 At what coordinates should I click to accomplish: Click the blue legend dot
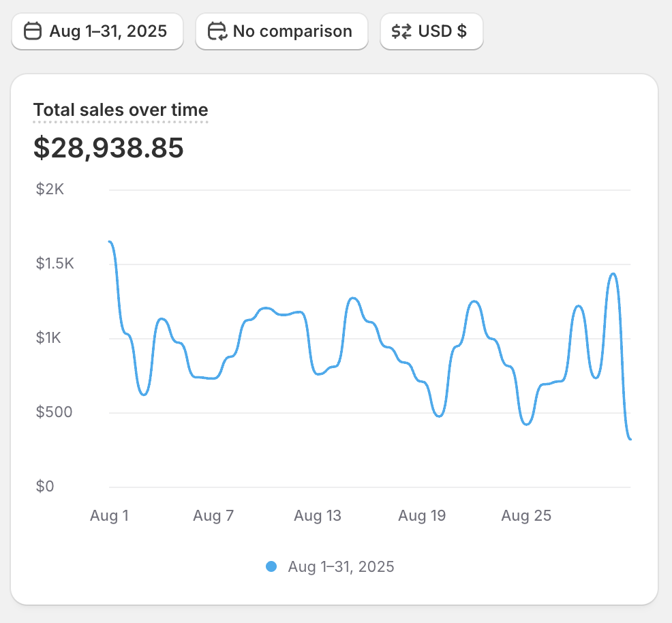point(271,566)
